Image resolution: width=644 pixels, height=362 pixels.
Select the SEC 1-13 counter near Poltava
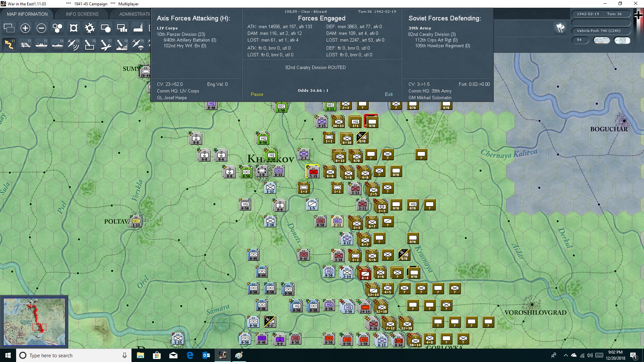tap(136, 221)
